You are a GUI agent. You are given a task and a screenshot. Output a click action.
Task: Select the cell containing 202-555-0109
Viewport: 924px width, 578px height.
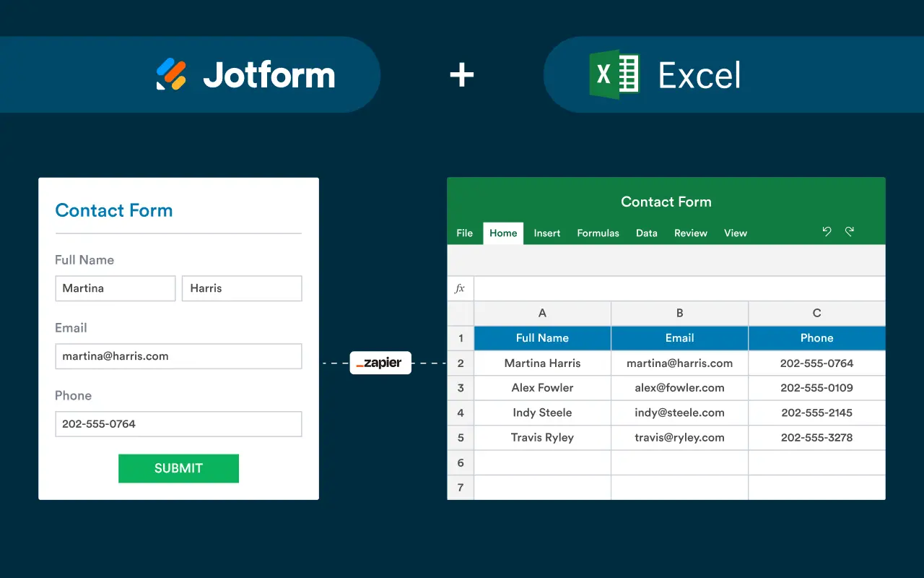pyautogui.click(x=816, y=388)
